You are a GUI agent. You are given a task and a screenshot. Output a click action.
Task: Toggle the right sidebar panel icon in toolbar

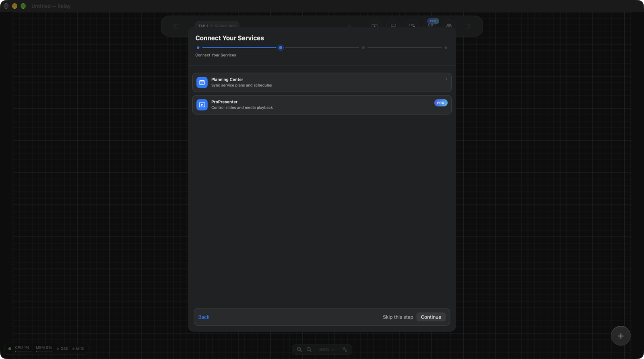[468, 26]
